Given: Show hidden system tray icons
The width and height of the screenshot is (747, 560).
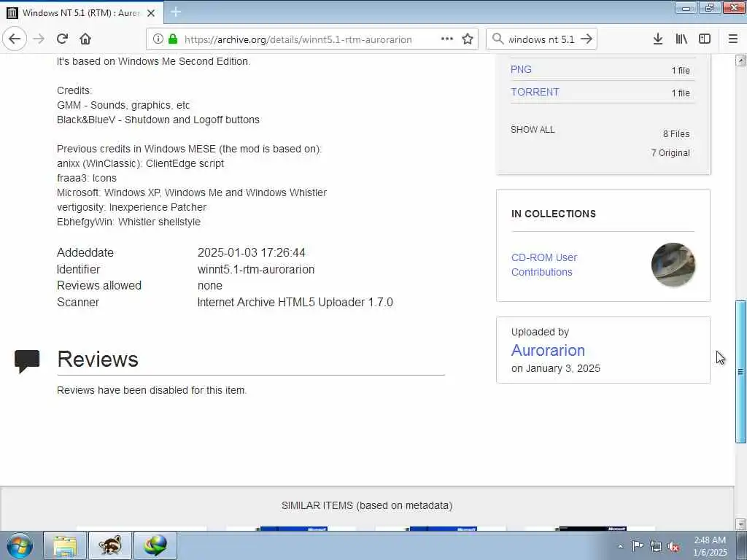Looking at the screenshot, I should pyautogui.click(x=620, y=546).
